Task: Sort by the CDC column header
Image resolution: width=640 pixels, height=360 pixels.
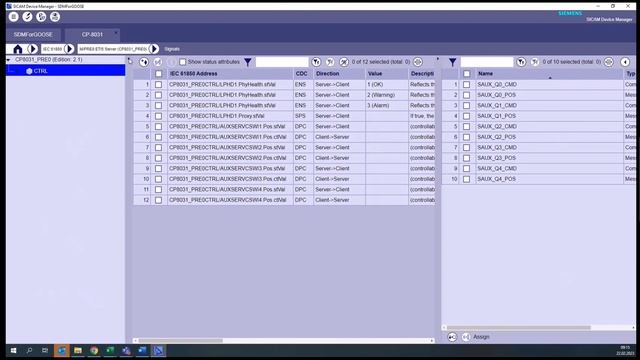Action: click(x=303, y=74)
